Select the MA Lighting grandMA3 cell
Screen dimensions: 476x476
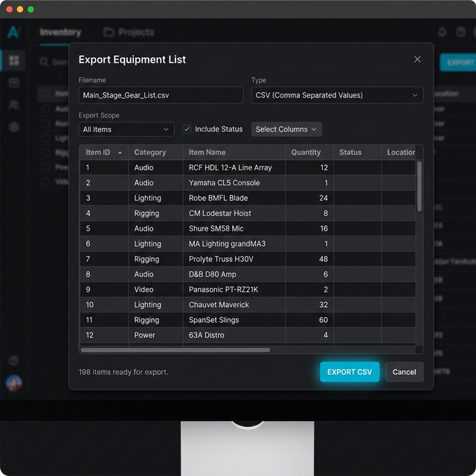pos(234,243)
